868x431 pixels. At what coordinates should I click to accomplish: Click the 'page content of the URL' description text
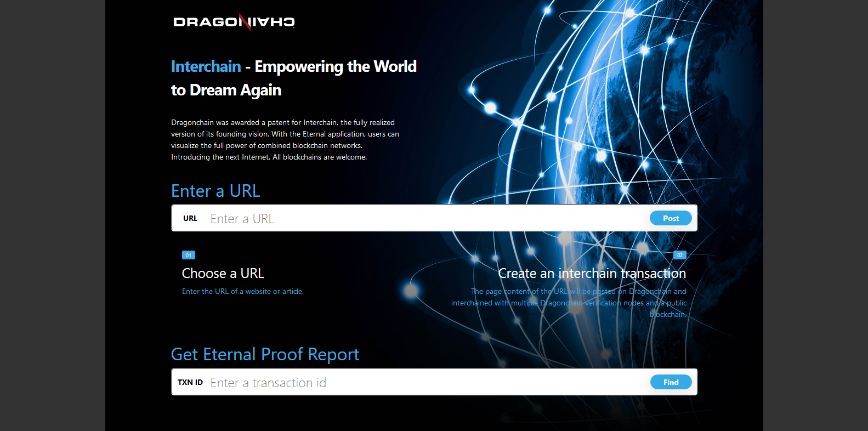click(x=569, y=303)
